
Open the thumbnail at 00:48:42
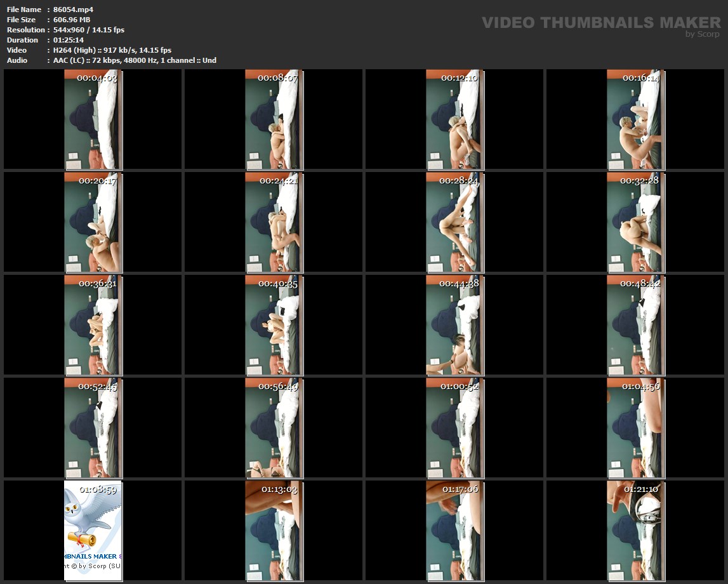pos(635,325)
